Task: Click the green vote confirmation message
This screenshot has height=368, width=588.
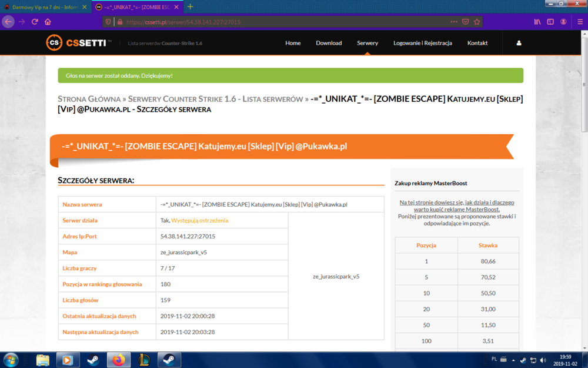Action: click(x=290, y=75)
